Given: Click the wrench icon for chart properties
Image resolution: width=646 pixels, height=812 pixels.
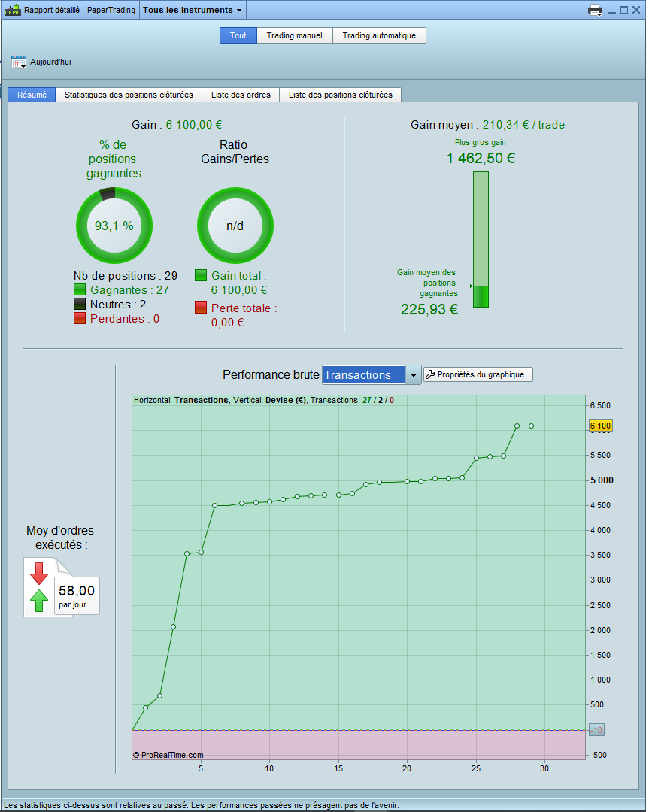Looking at the screenshot, I should [x=430, y=374].
